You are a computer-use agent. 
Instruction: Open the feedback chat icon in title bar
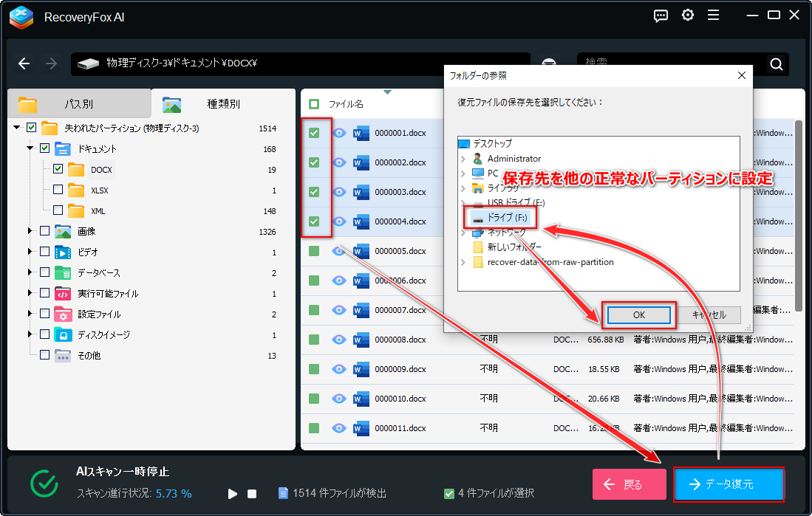coord(661,16)
